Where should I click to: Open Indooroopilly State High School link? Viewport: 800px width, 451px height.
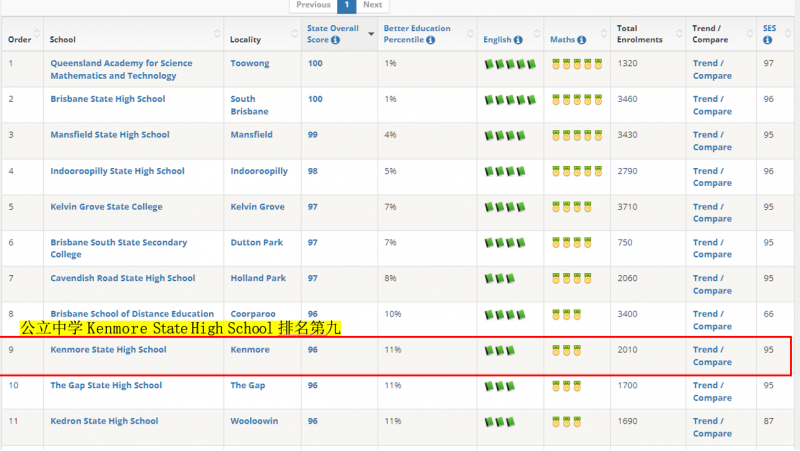tap(117, 171)
